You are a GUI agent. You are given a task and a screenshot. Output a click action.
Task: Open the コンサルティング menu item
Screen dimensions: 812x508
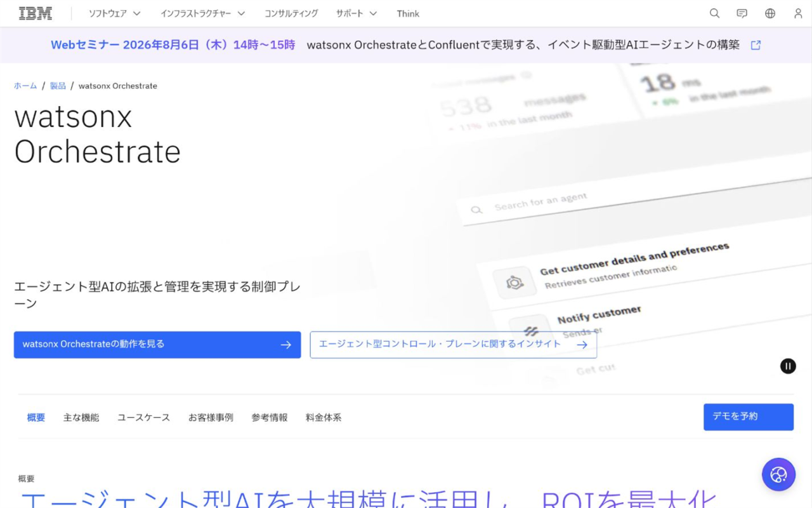coord(291,13)
